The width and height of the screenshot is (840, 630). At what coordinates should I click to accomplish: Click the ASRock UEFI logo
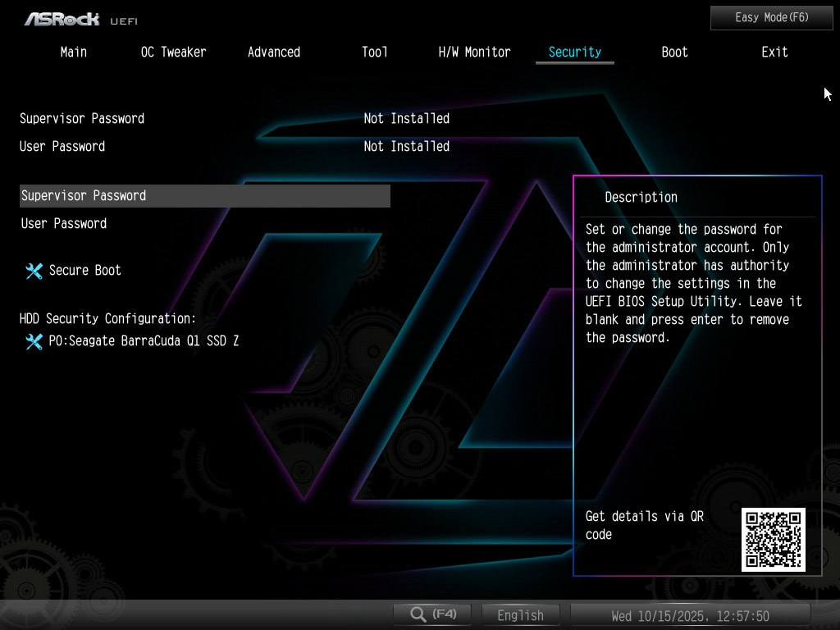coord(80,19)
